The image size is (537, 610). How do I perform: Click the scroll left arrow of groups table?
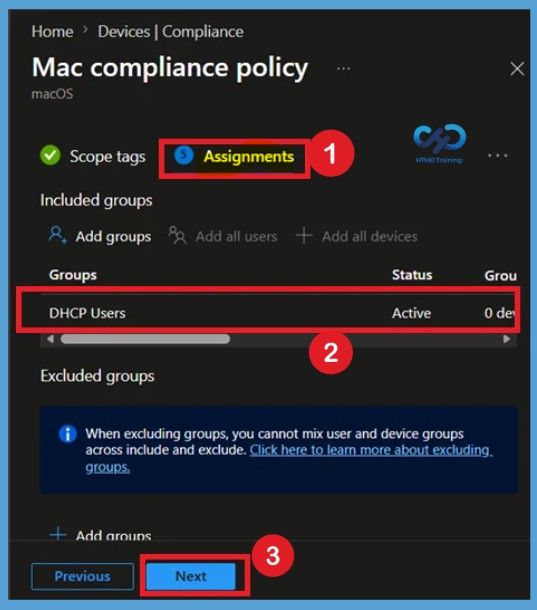50,339
